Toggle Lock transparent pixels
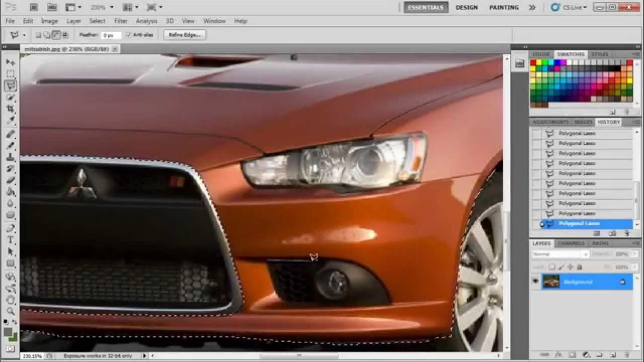The image size is (644, 362). point(552,267)
